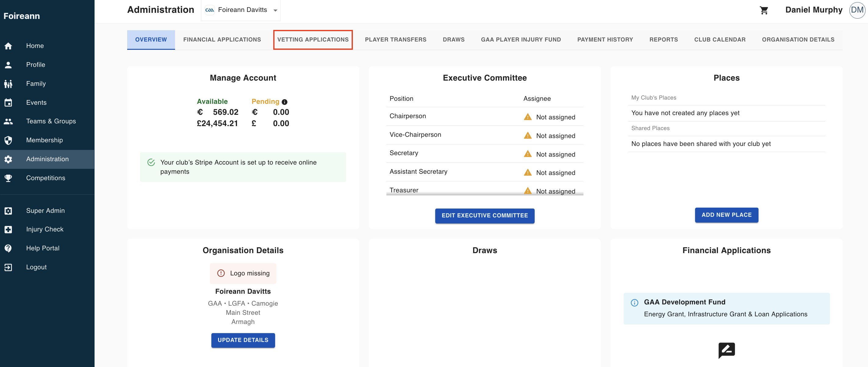868x367 pixels.
Task: Open Teams & Groups in the sidebar
Action: point(47,122)
